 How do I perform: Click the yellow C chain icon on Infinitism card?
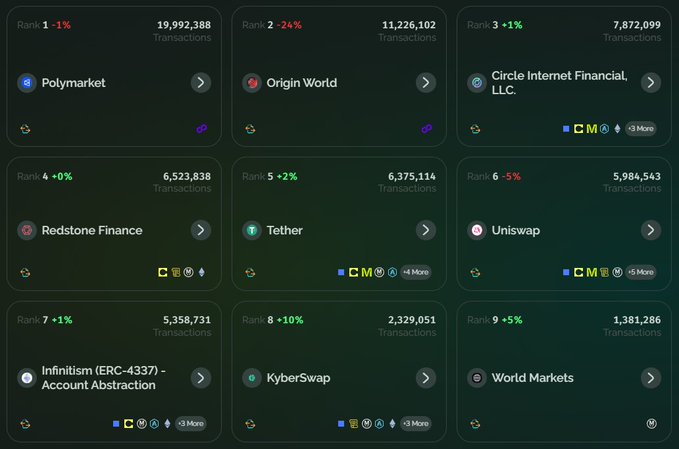click(129, 423)
